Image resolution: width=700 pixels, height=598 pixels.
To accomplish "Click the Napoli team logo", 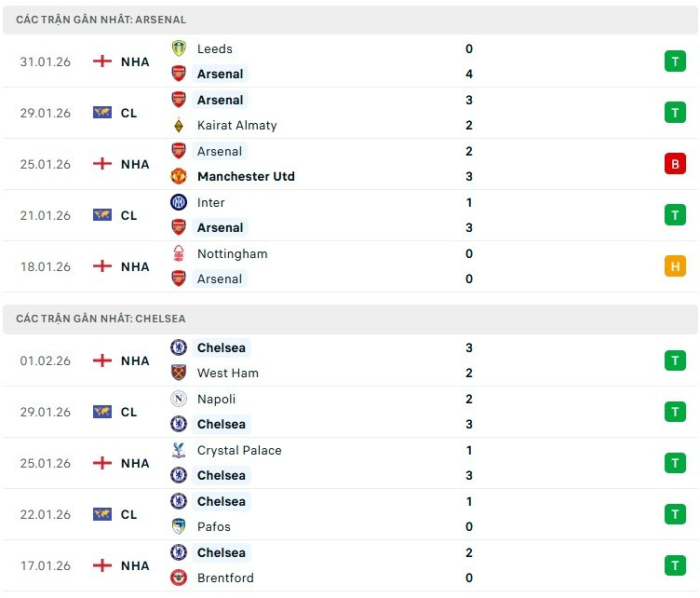I will tap(179, 399).
